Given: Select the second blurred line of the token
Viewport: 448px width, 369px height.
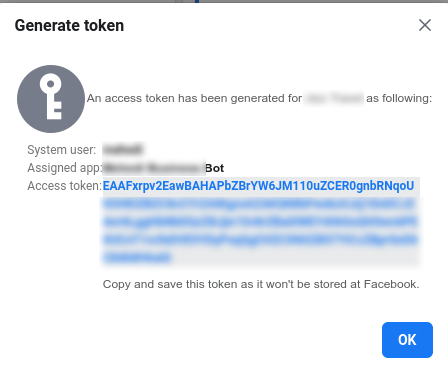Looking at the screenshot, I should pyautogui.click(x=259, y=204).
